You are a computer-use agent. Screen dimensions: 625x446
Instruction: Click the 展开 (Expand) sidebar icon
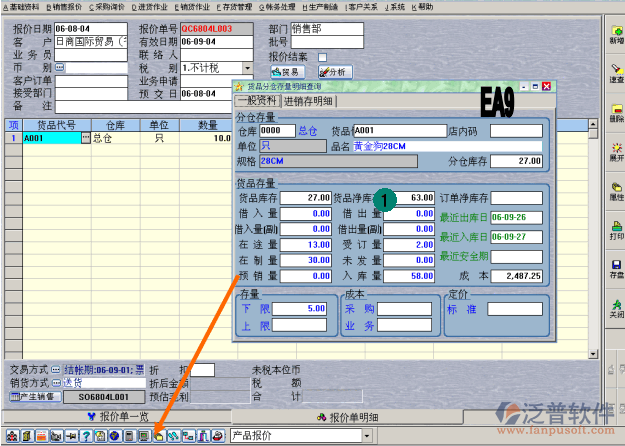click(x=615, y=150)
